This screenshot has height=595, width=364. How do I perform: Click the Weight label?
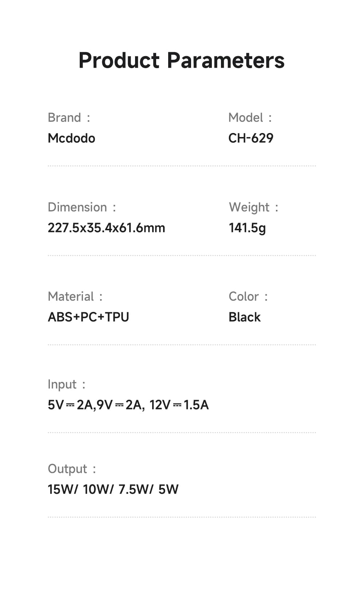click(249, 207)
